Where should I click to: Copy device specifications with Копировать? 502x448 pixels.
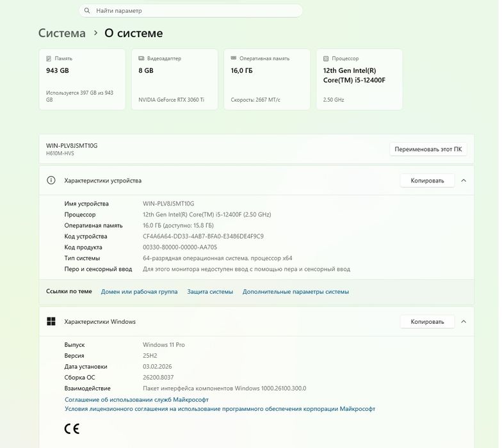(x=427, y=180)
